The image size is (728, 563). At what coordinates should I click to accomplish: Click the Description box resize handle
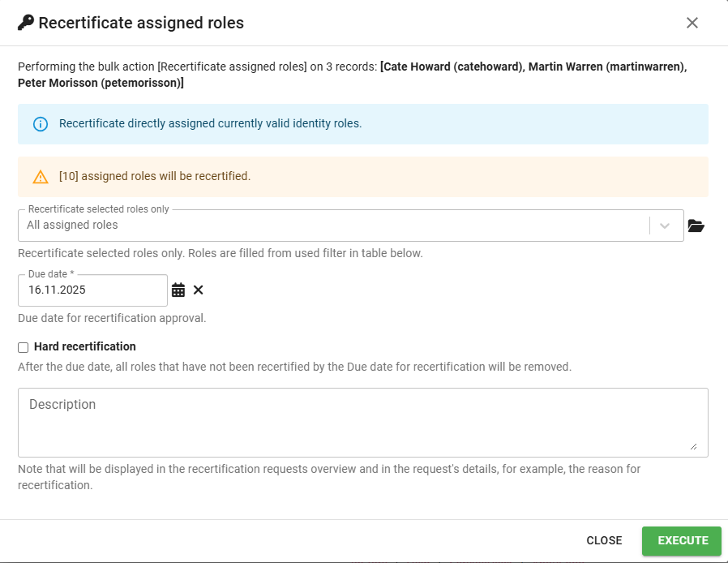point(692,445)
